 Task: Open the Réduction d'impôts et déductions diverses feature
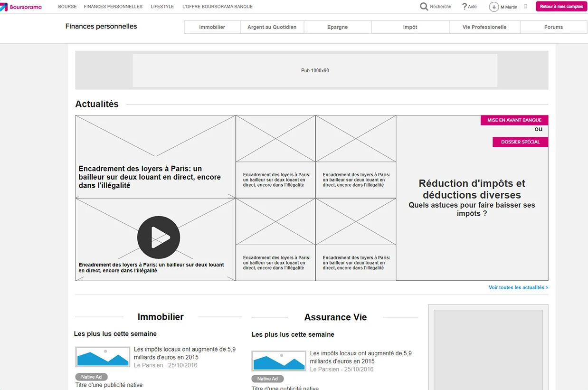(x=472, y=189)
